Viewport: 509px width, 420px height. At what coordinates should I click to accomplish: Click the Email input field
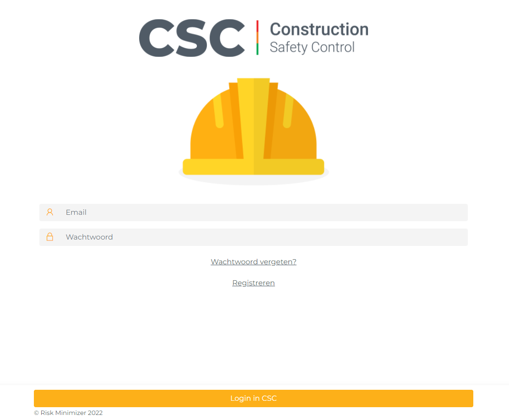(x=253, y=213)
